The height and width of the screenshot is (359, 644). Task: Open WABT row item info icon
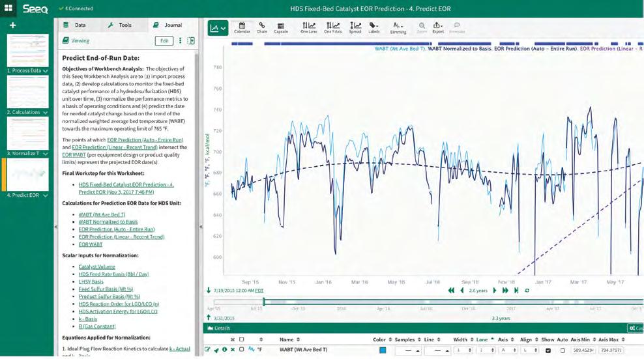click(x=224, y=349)
